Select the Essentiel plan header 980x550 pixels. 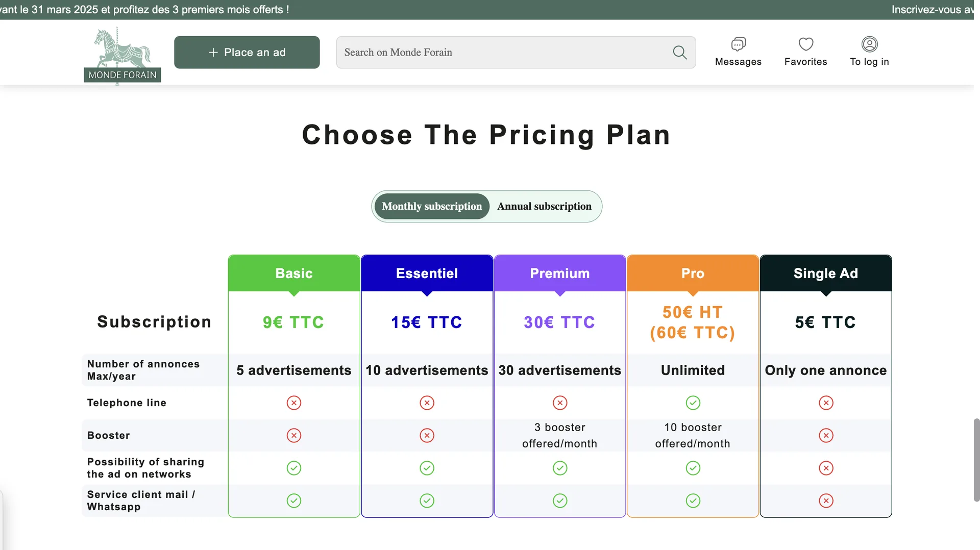[427, 273]
